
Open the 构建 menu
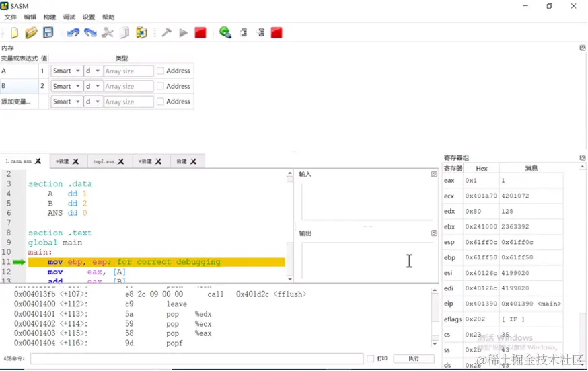(x=50, y=17)
